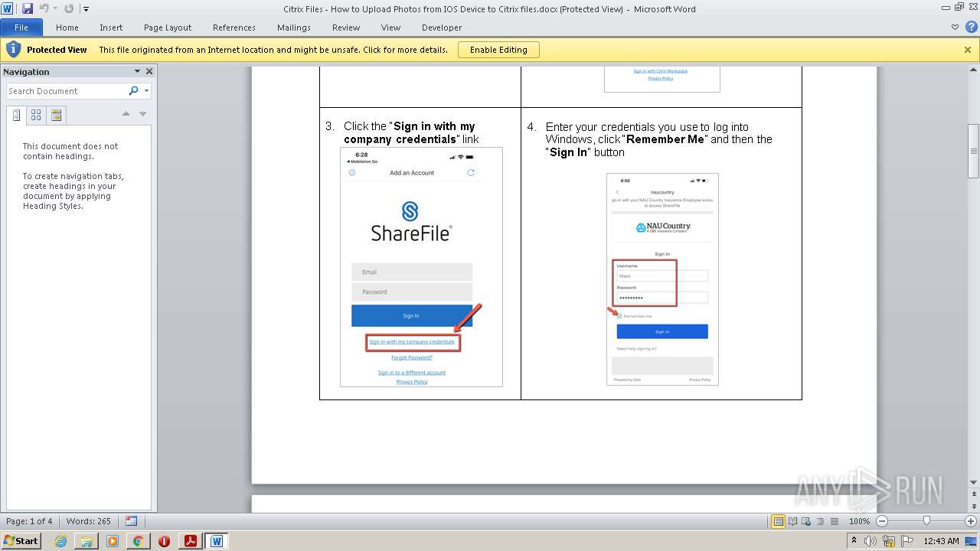
Task: Click the Protected View message for details
Action: click(273, 50)
